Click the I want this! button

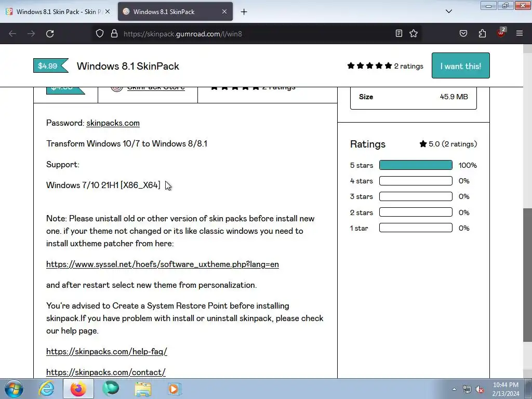(460, 65)
